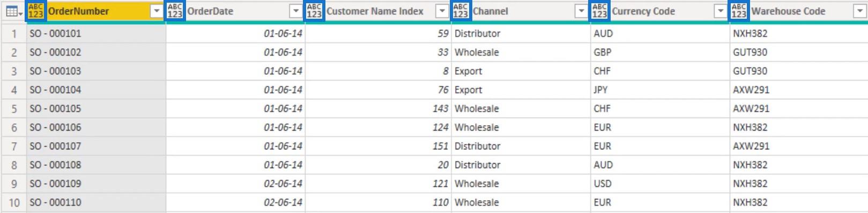
Task: Click the JPY currency cell
Action: (660, 89)
